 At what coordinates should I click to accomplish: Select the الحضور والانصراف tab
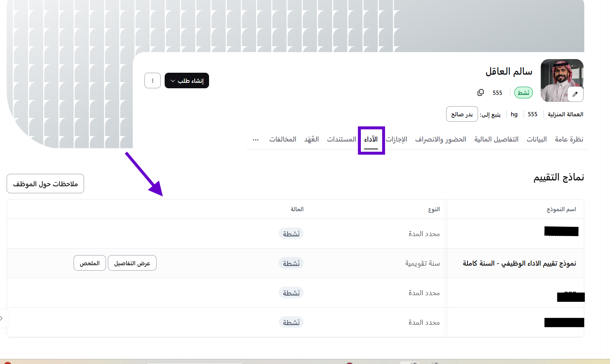coord(440,139)
